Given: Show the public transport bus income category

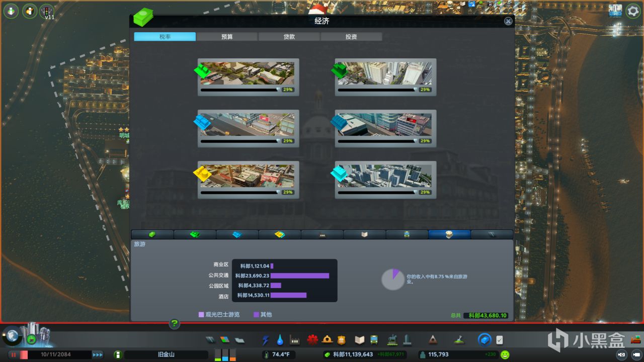Looking at the screenshot, I should coord(407,234).
